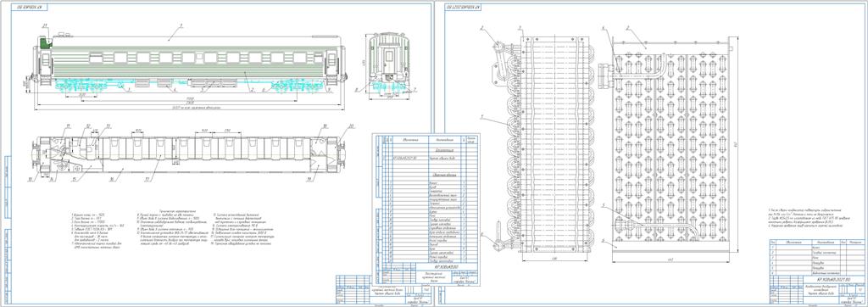
Task: Click the railway car floor plan view
Action: [188, 155]
